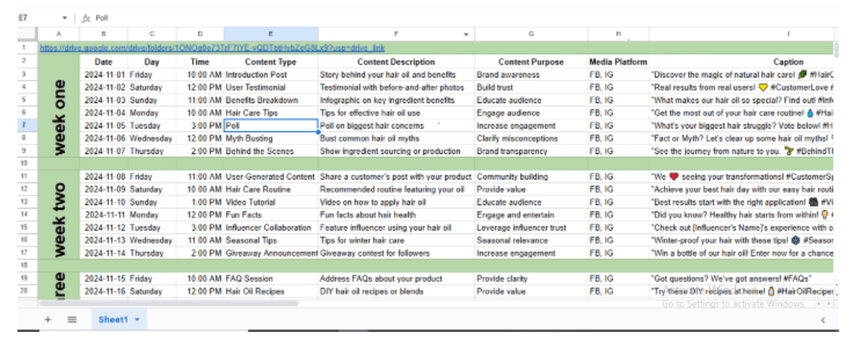Select row 10 header
The width and height of the screenshot is (868, 348).
pos(24,163)
